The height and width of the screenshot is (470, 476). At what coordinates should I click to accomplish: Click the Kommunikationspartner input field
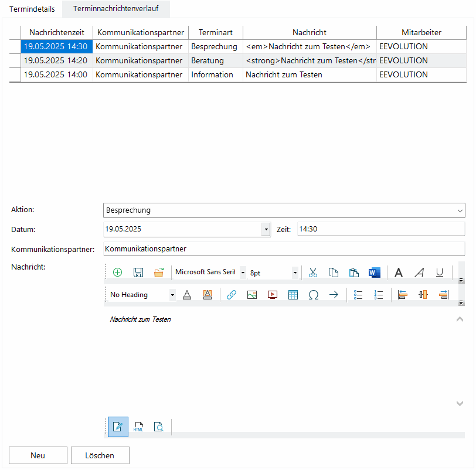pos(284,249)
